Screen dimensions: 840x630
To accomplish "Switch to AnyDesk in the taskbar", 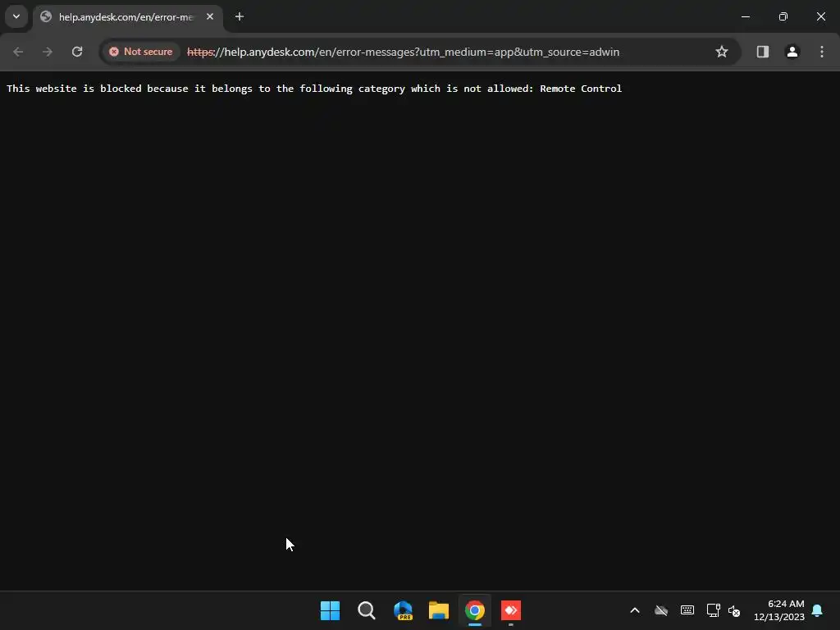I will click(x=511, y=610).
